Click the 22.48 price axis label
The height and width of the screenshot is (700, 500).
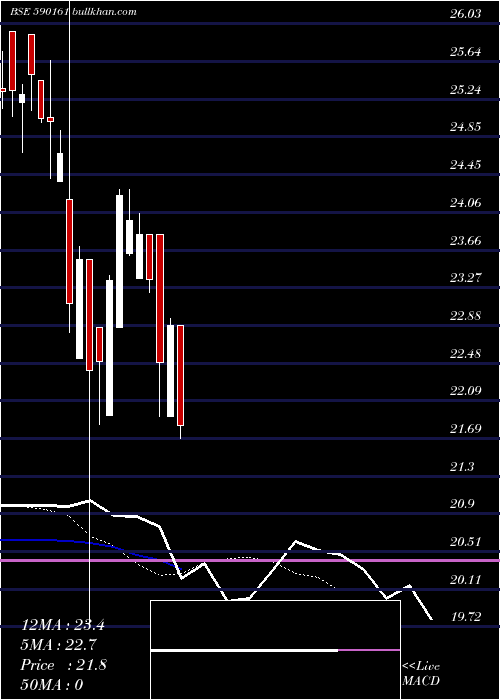coord(466,354)
